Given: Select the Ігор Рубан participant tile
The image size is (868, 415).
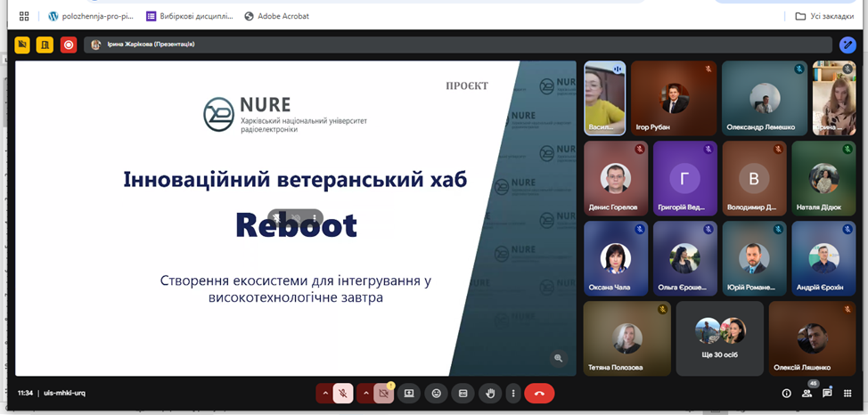Looking at the screenshot, I should [x=674, y=98].
